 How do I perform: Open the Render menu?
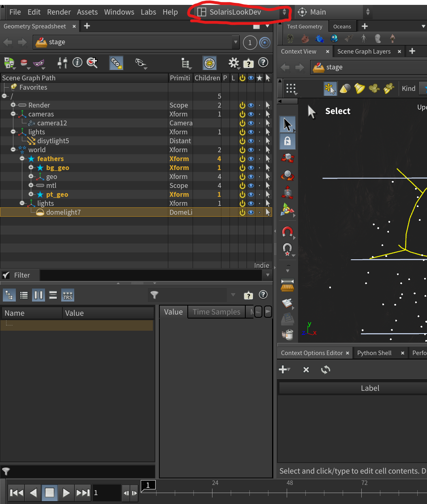pyautogui.click(x=59, y=12)
